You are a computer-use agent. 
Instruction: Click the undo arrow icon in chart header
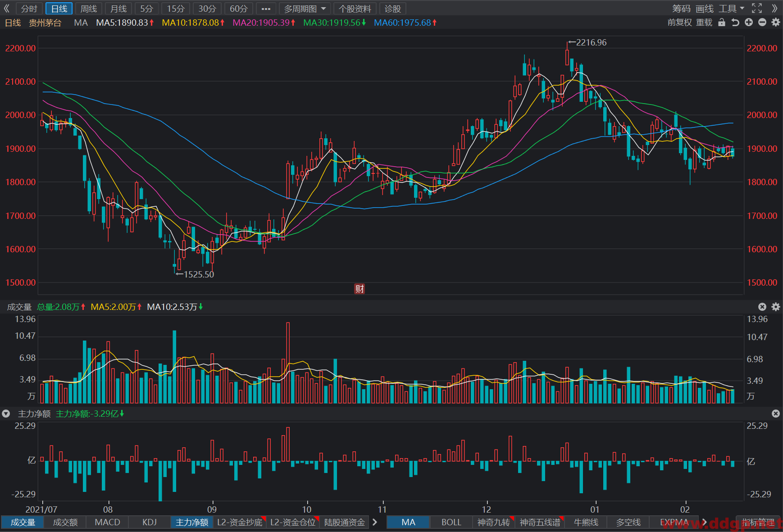click(735, 23)
